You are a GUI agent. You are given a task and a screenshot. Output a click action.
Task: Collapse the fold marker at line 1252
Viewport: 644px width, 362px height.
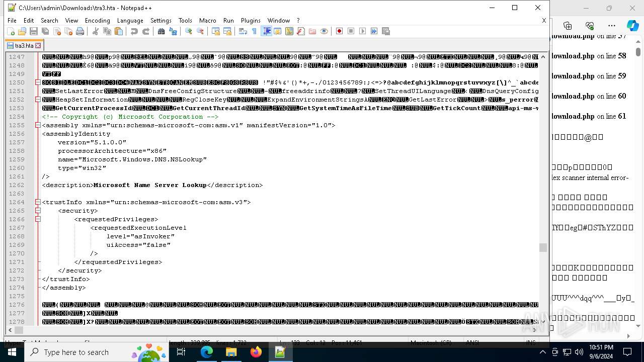click(38, 100)
